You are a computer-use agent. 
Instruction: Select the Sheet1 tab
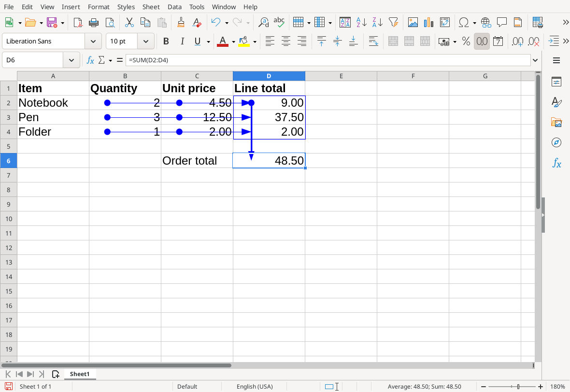tap(80, 374)
